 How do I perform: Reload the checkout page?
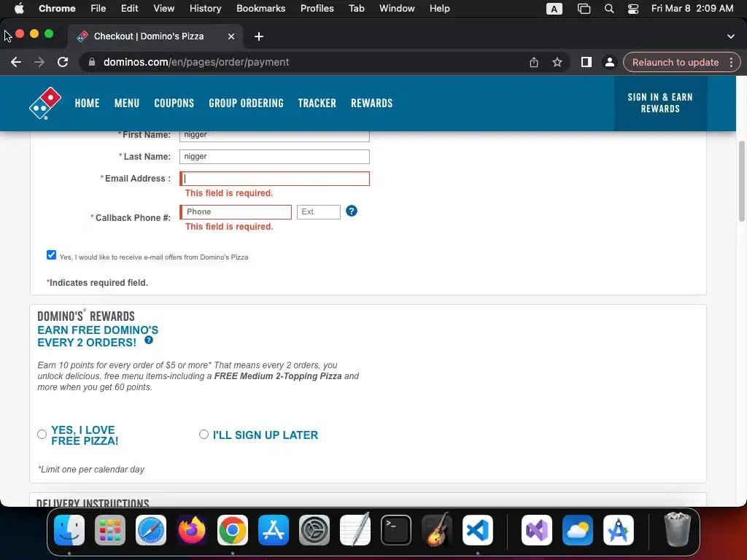point(63,63)
